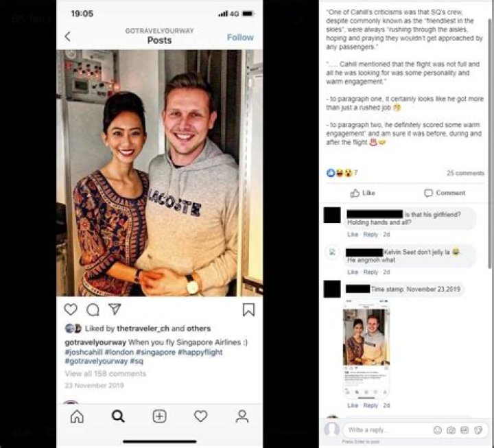Like the Facebook post
The image size is (494, 448).
363,193
